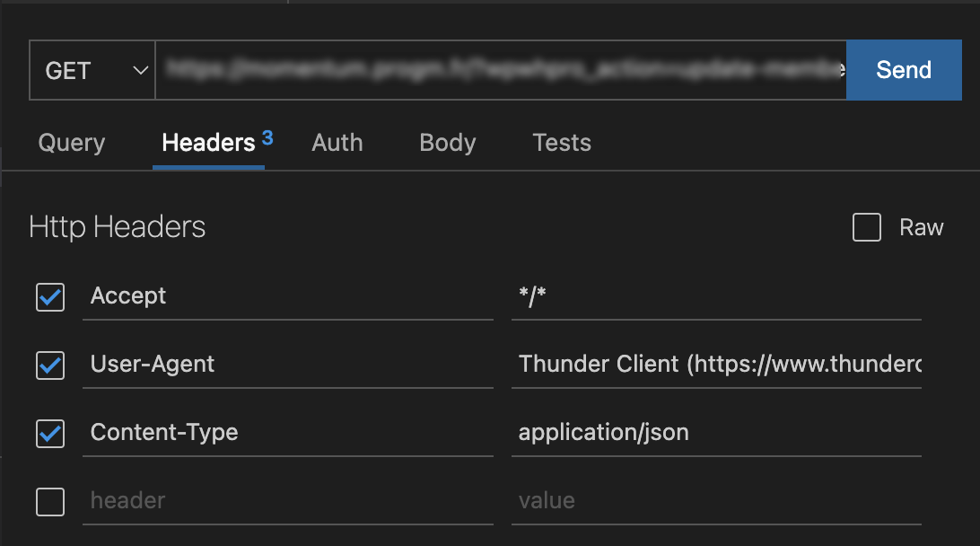Screen dimensions: 980x546
Task: Select the Headers tab
Action: tap(209, 143)
